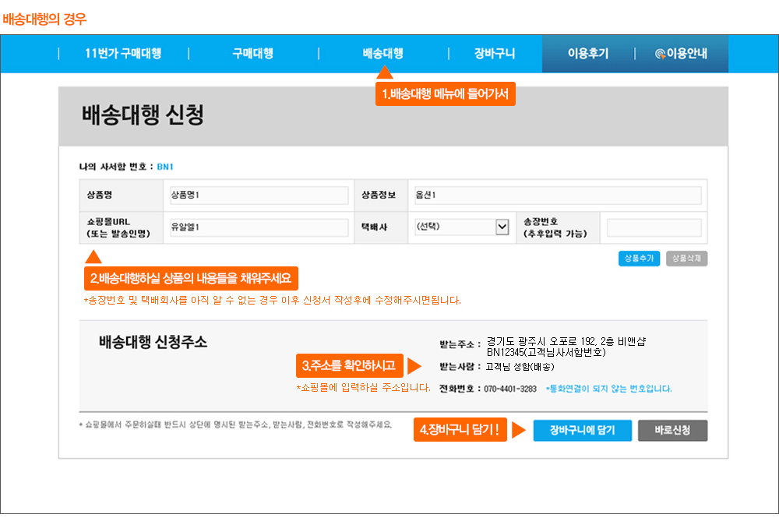Select the 배송대행 menu item

[382, 54]
